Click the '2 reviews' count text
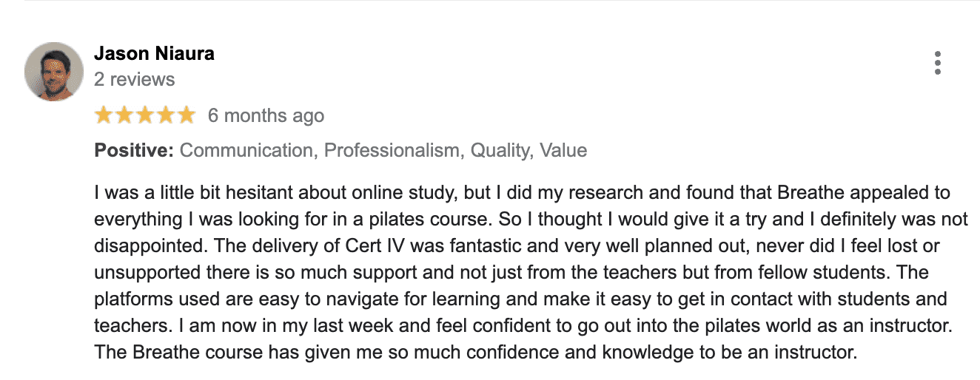This screenshot has height=380, width=980. [135, 79]
